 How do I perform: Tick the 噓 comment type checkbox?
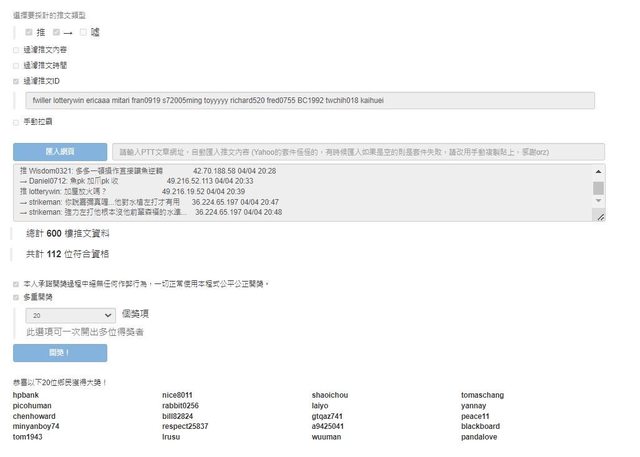coord(84,33)
